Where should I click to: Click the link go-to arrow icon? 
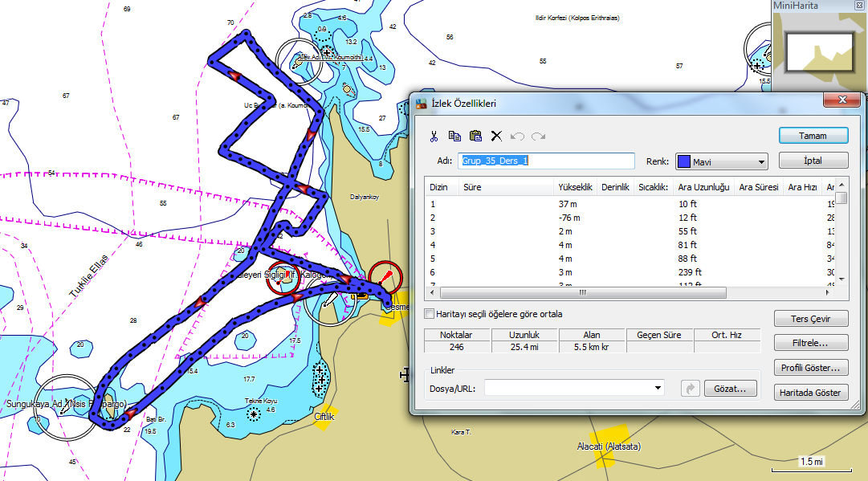[691, 389]
